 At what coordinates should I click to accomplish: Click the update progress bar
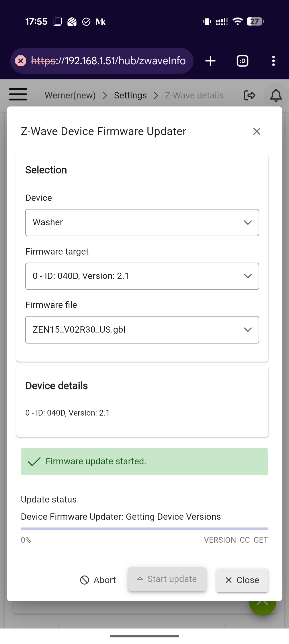(x=144, y=529)
